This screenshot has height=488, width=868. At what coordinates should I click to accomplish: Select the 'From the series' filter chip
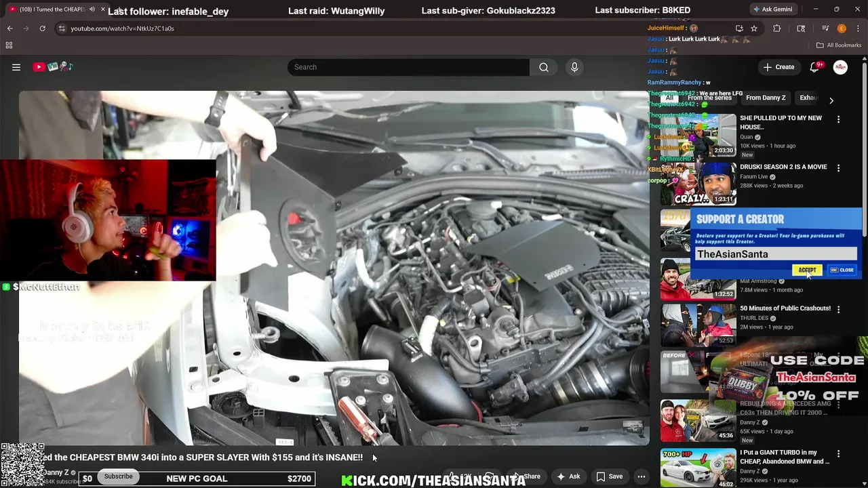click(709, 98)
